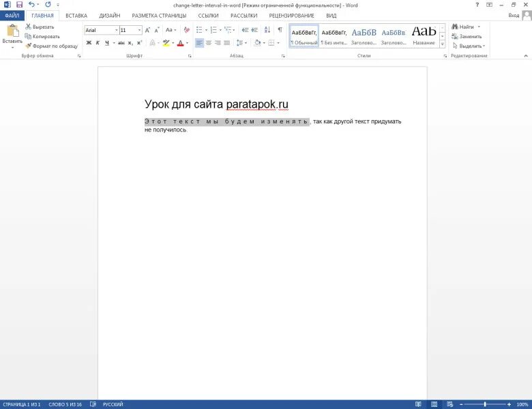Cut selection with Вырезать
Screen dimensions: 532x409
pyautogui.click(x=40, y=27)
